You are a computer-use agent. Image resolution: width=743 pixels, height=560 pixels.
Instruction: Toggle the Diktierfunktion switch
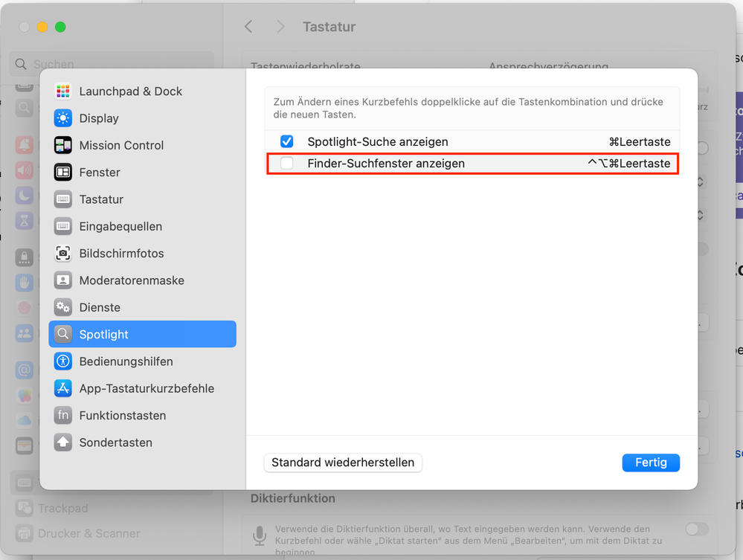coord(697,529)
